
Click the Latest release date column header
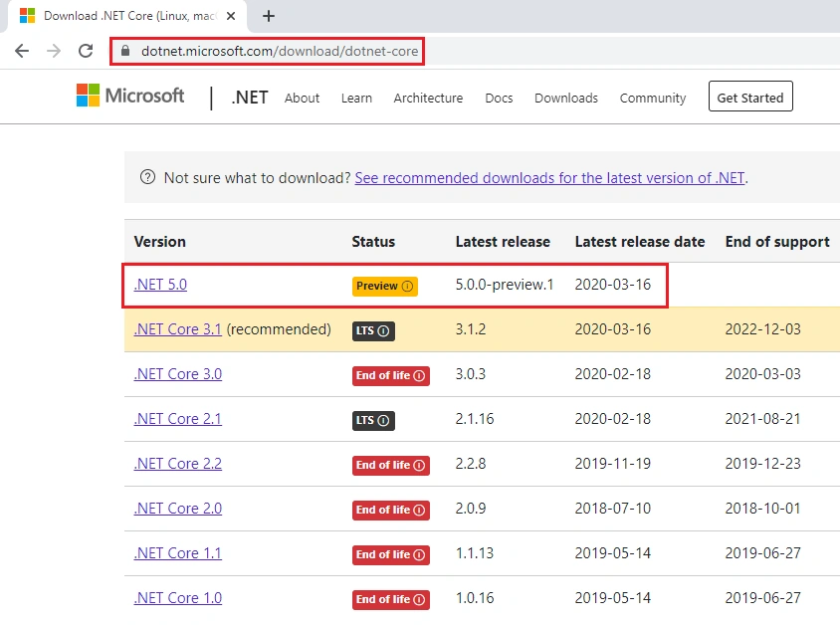[x=640, y=242]
